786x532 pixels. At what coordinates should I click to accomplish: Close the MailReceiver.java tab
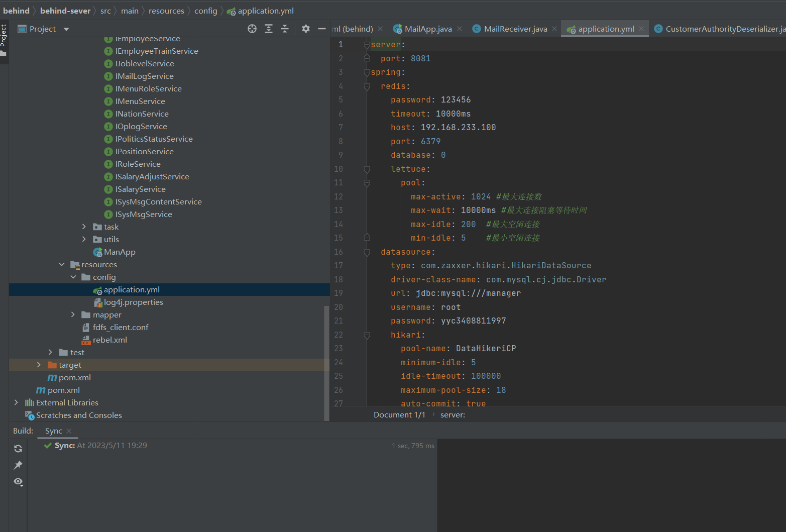(554, 29)
